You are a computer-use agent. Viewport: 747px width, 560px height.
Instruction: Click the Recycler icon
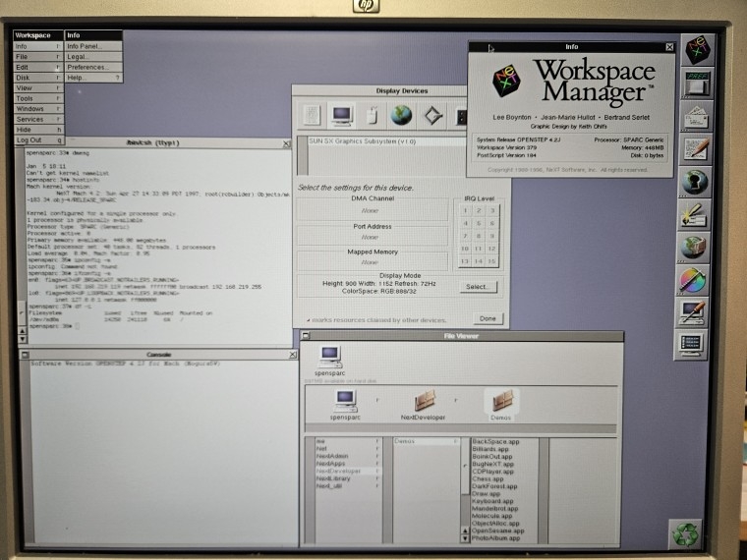[x=685, y=534]
